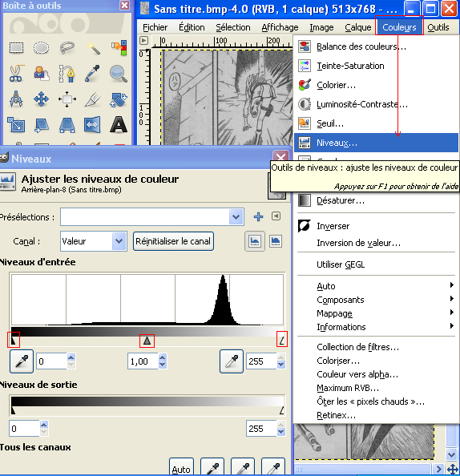Select the Ellipse Select tool

[x=41, y=47]
